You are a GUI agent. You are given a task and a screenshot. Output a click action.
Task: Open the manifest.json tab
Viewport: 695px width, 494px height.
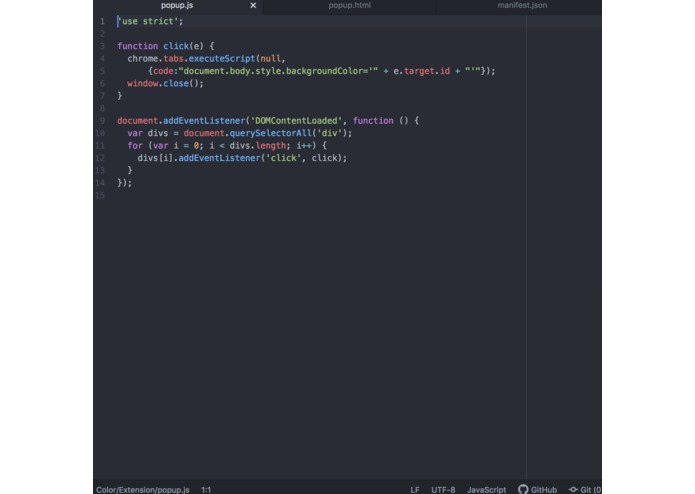tap(522, 5)
